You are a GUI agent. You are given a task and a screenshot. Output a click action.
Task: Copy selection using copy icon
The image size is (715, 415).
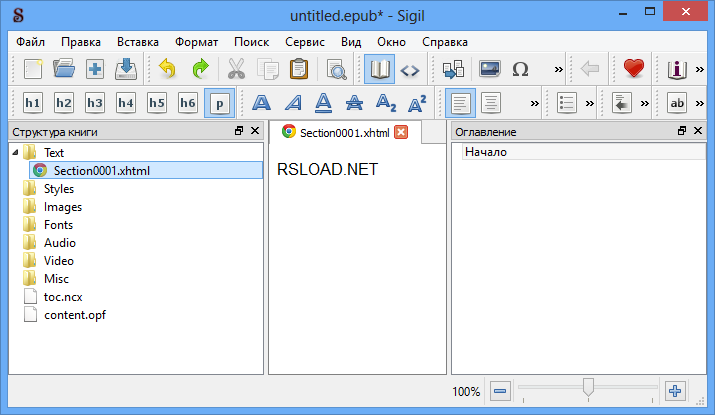click(268, 69)
